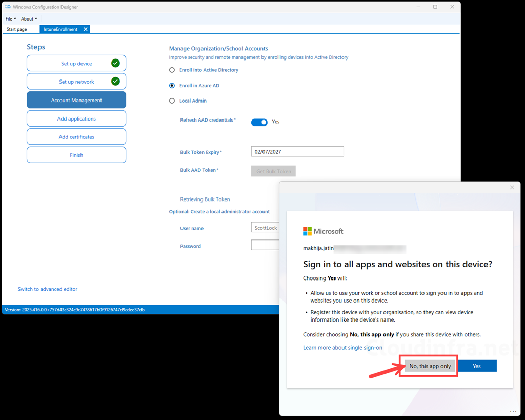Click the Get Bulk Token button
This screenshot has width=525, height=420.
coord(273,171)
